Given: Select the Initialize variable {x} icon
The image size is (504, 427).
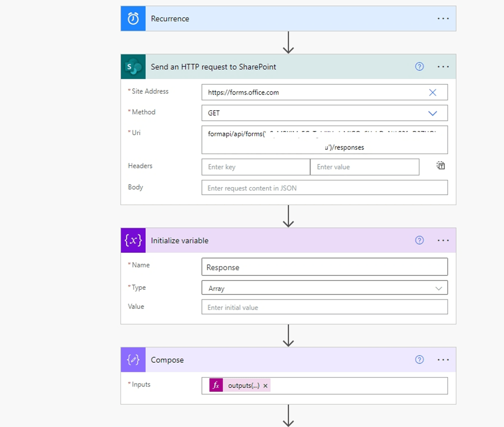Looking at the screenshot, I should 133,240.
